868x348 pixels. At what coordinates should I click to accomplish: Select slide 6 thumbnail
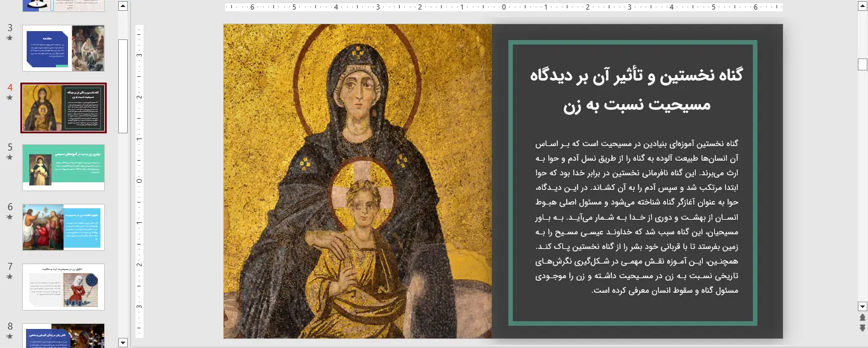click(x=64, y=227)
